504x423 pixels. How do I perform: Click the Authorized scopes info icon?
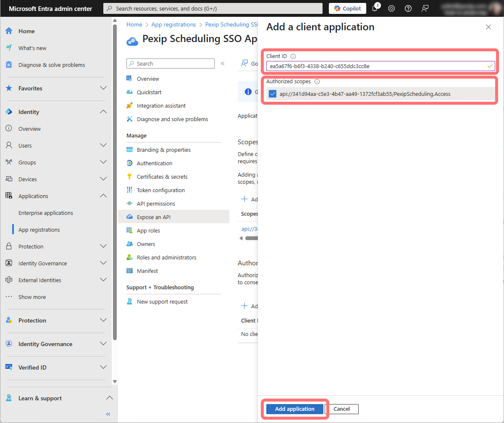tap(317, 82)
